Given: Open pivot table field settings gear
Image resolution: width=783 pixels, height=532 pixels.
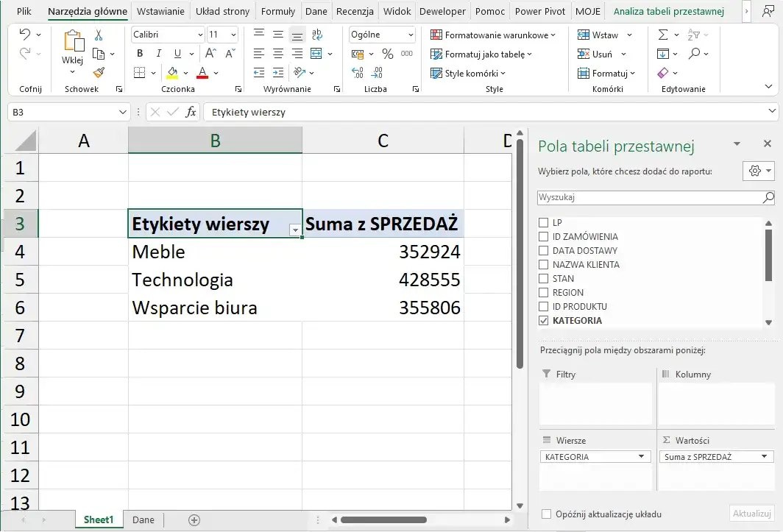Looking at the screenshot, I should [x=756, y=171].
